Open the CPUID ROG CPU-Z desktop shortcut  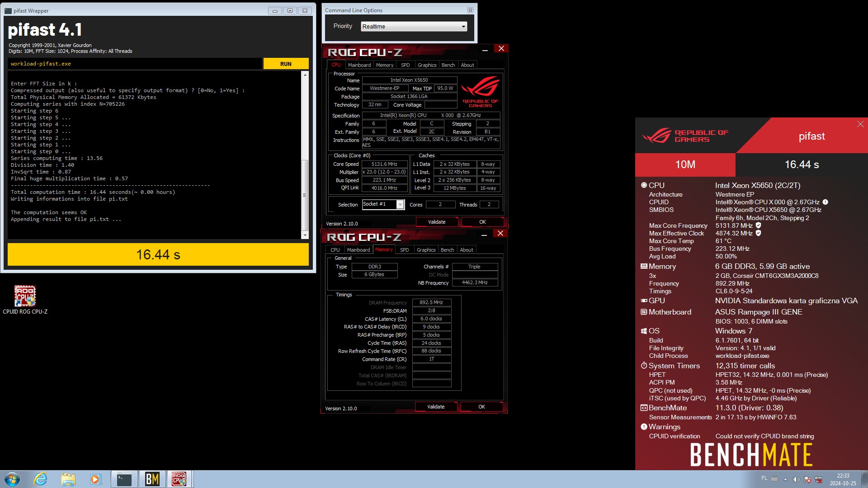tap(25, 300)
